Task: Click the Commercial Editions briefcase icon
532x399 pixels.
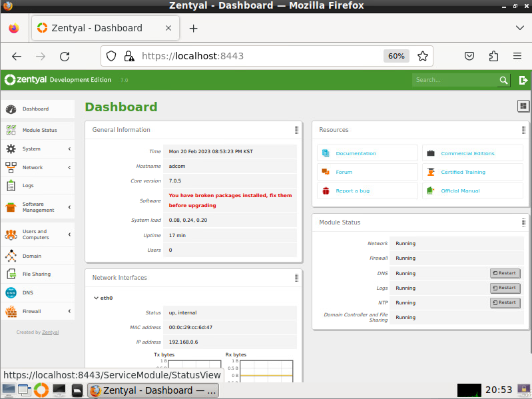Action: (x=431, y=153)
